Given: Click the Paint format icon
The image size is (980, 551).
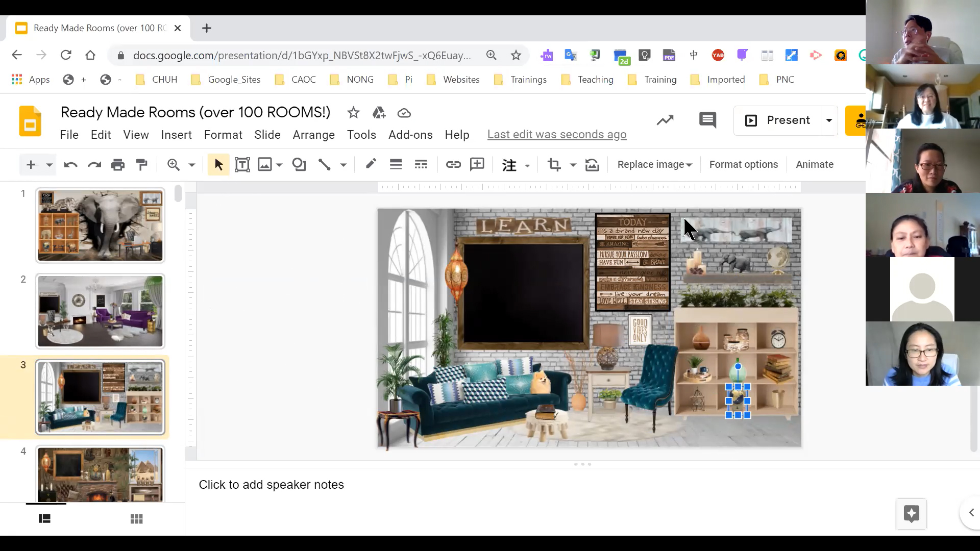Looking at the screenshot, I should 142,164.
